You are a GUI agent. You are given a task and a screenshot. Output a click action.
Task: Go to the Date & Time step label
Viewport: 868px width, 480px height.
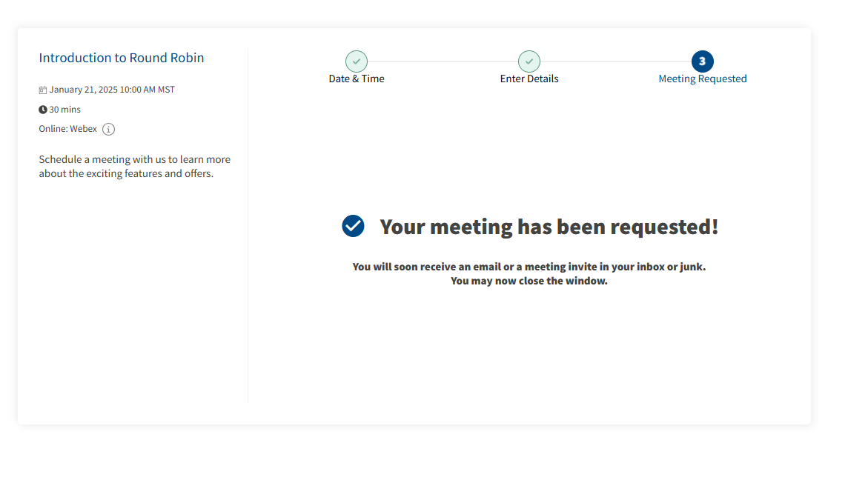coord(357,79)
